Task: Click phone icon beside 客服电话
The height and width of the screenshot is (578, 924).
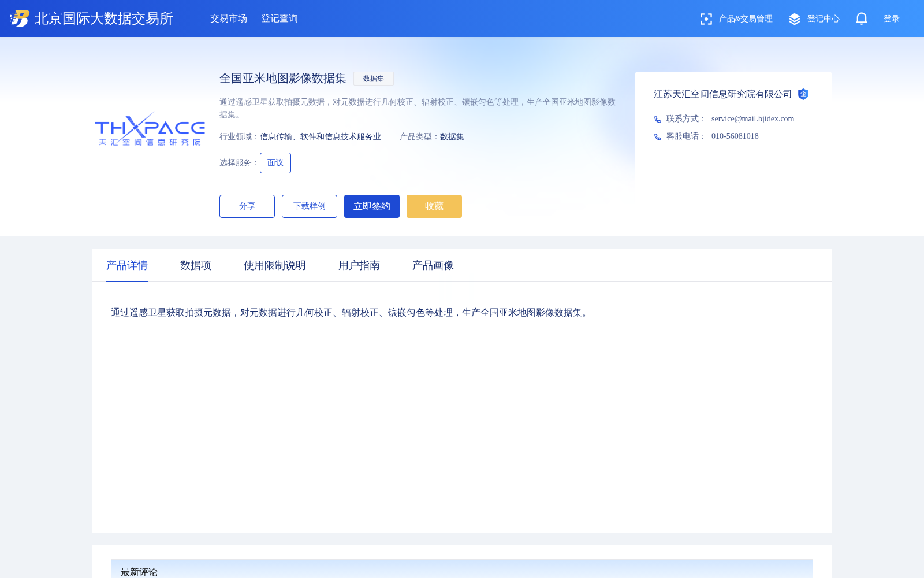Action: pyautogui.click(x=658, y=137)
